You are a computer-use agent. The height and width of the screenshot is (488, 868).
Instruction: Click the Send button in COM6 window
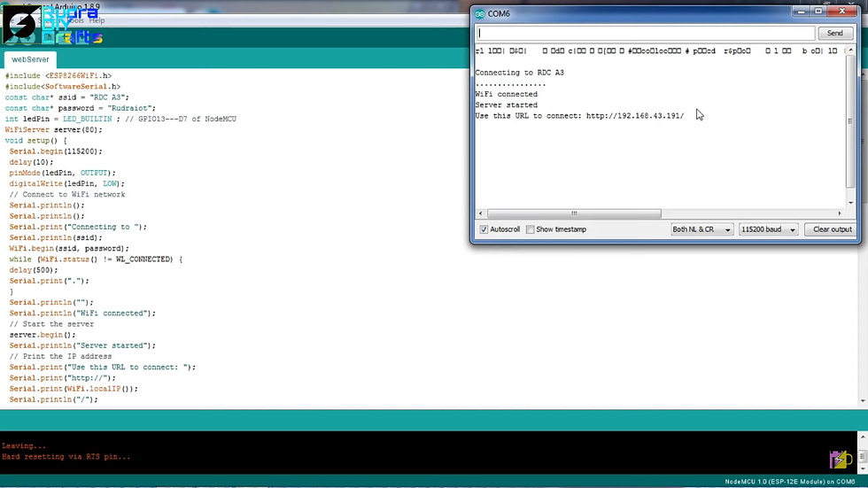835,33
